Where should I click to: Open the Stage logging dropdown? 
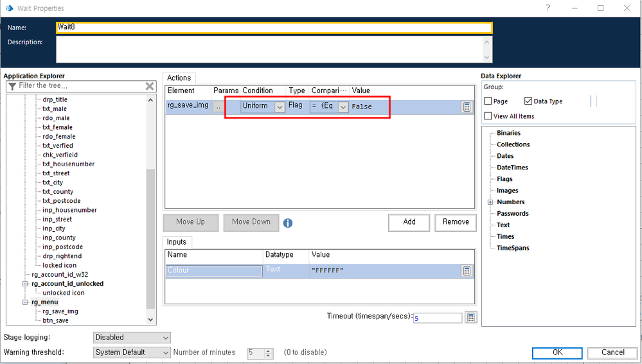(166, 338)
